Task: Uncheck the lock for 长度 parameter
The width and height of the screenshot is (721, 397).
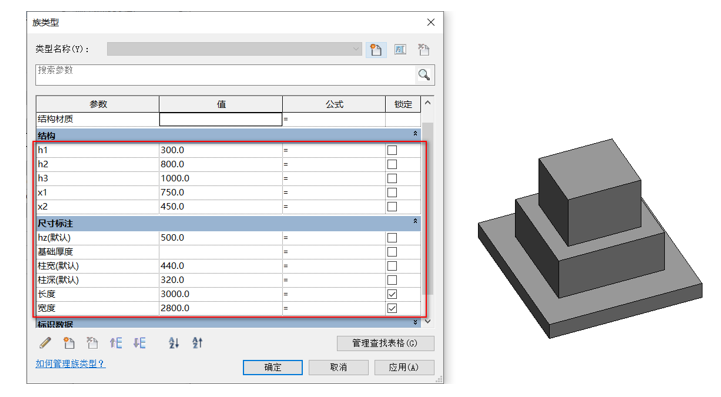Action: point(392,294)
